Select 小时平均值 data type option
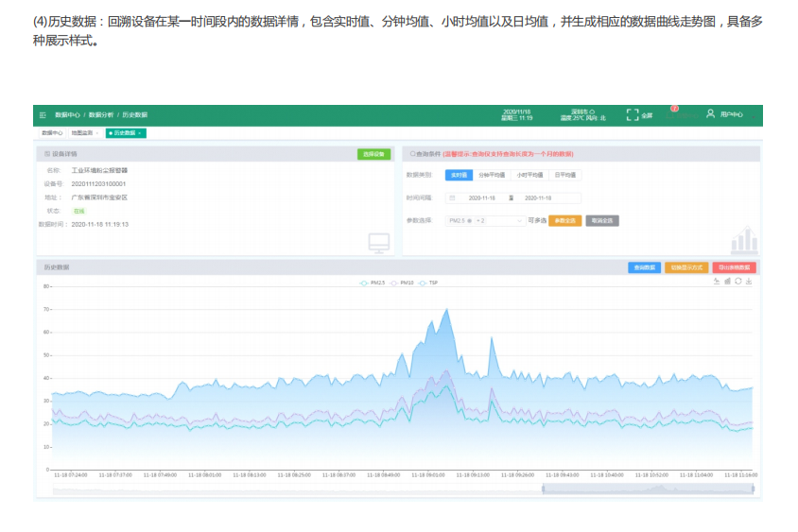The image size is (798, 532). pyautogui.click(x=529, y=175)
